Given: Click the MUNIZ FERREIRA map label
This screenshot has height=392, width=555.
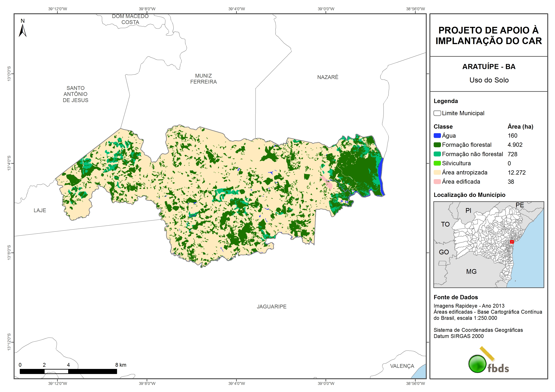Looking at the screenshot, I should [x=203, y=79].
